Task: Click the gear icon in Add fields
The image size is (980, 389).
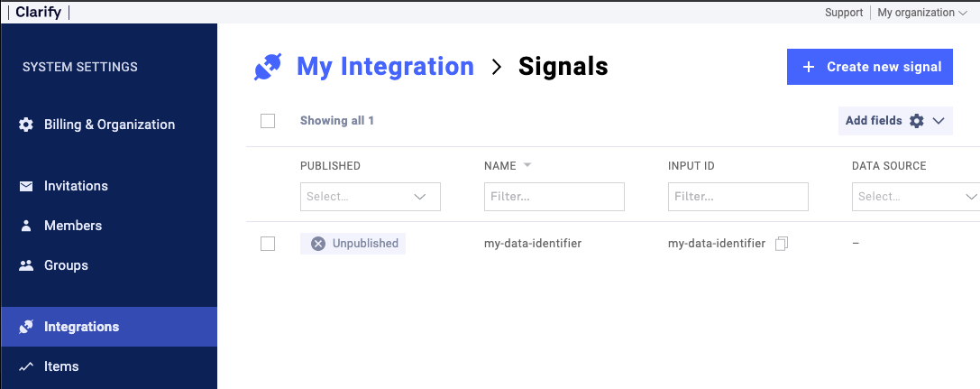Action: pyautogui.click(x=917, y=121)
